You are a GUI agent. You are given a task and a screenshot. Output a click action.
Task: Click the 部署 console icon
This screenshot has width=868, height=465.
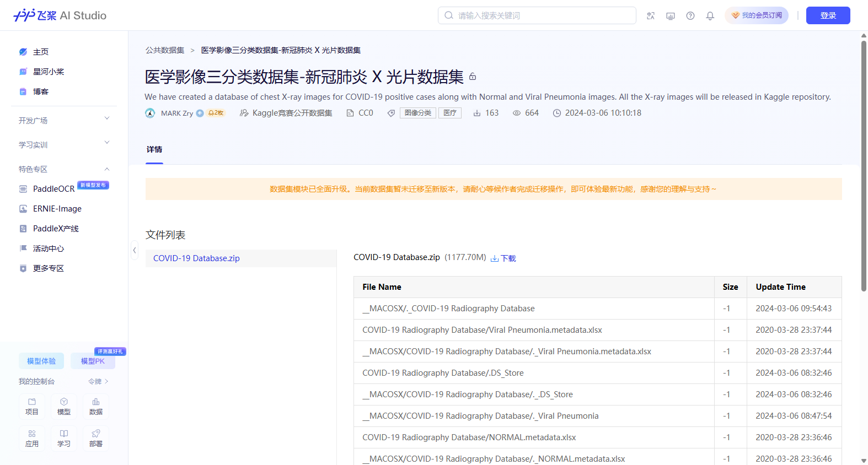(x=96, y=439)
